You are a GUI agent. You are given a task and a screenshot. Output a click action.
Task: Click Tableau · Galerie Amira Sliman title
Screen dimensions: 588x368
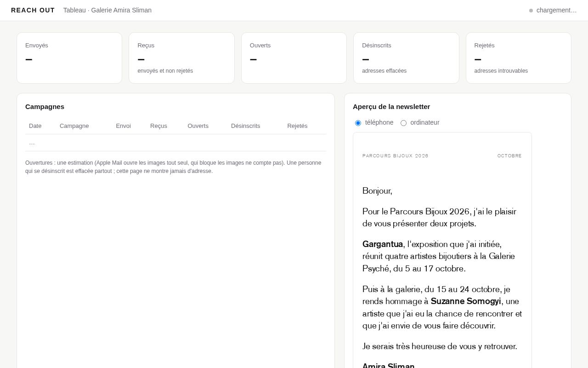[107, 10]
